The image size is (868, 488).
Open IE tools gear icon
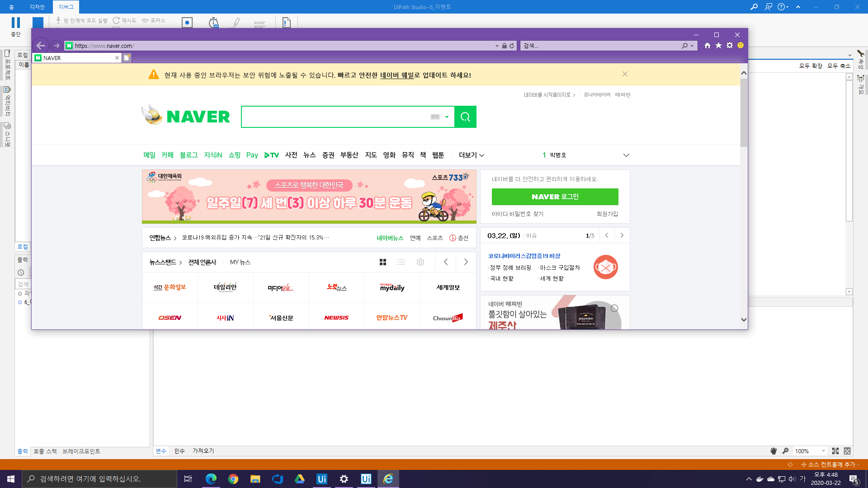click(730, 46)
